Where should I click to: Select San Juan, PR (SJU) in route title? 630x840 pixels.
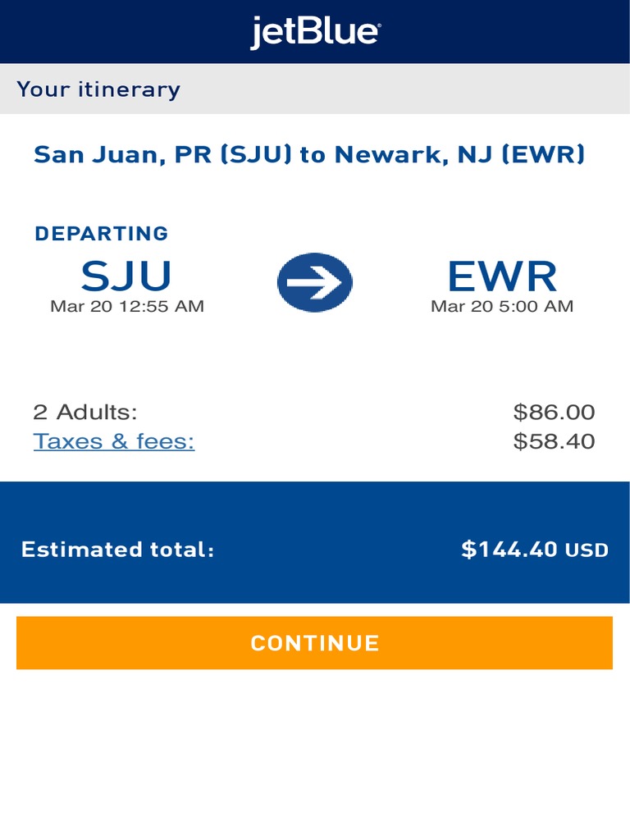[162, 154]
